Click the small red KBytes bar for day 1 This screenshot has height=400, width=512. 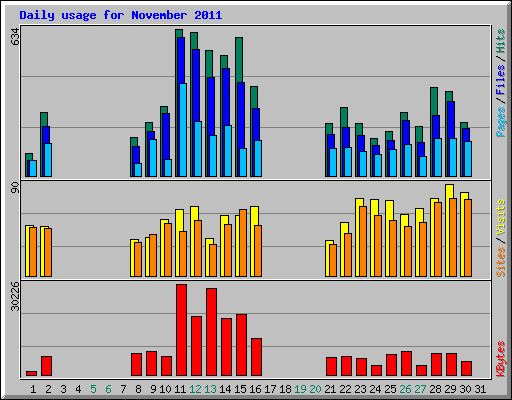click(31, 373)
